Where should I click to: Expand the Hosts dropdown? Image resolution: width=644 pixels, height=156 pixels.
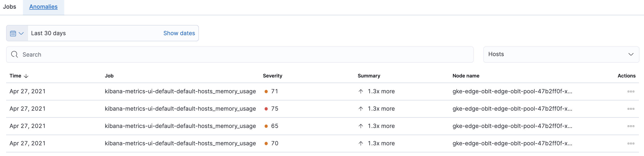coord(561,54)
